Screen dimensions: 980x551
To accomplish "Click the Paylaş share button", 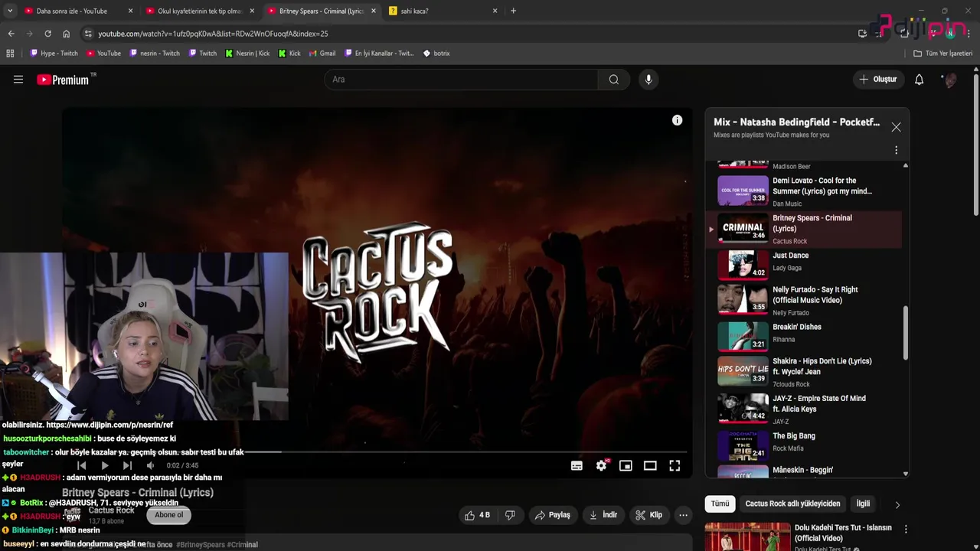I will click(552, 515).
